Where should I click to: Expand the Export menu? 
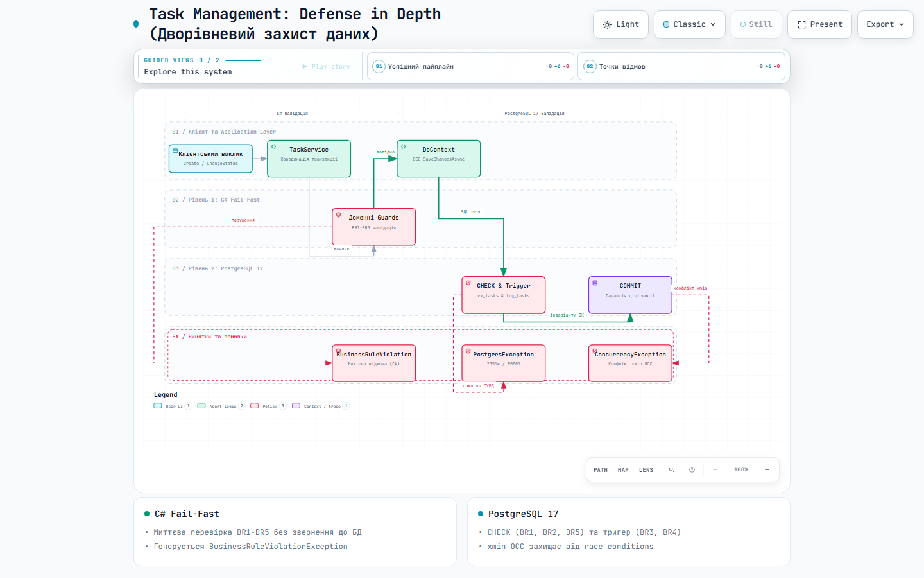click(885, 24)
